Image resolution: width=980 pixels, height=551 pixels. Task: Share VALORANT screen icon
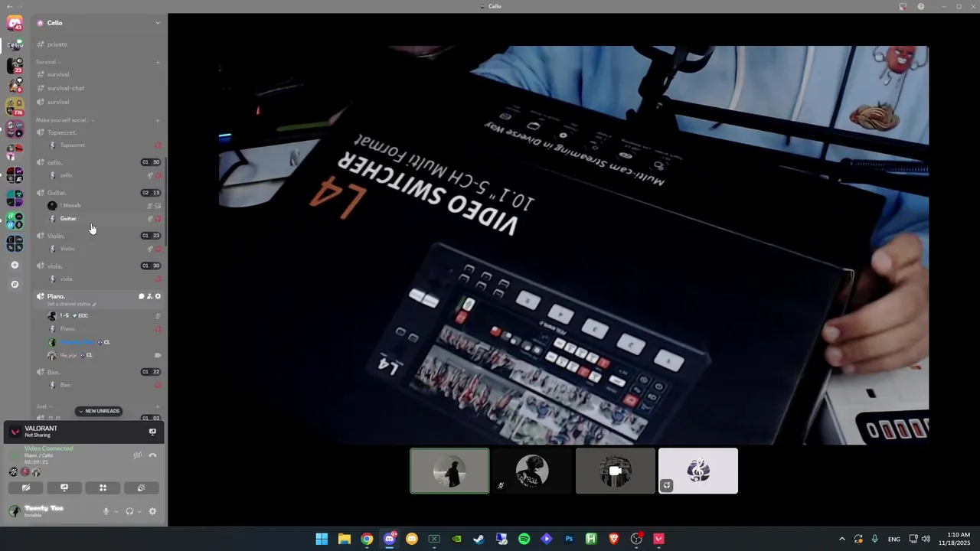tap(152, 432)
